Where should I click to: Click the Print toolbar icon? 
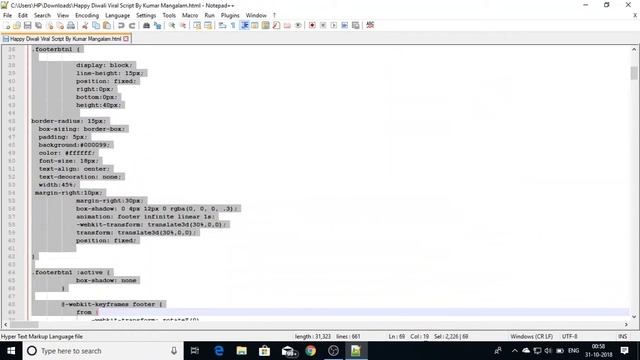pos(71,25)
